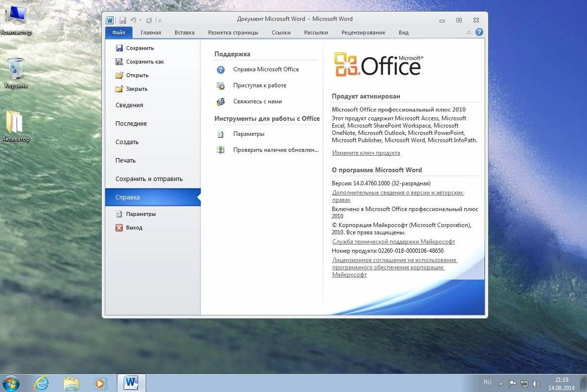The width and height of the screenshot is (587, 392).
Task: Click the Открыть folder icon
Action: (x=119, y=75)
